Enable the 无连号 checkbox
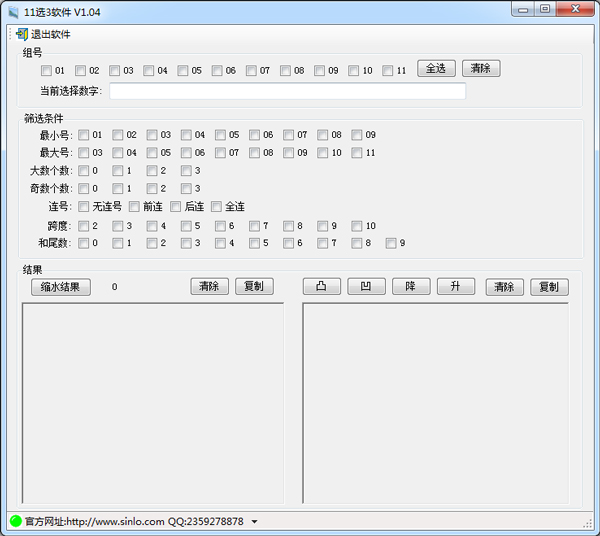Viewport: 600px width, 536px height. pyautogui.click(x=84, y=207)
